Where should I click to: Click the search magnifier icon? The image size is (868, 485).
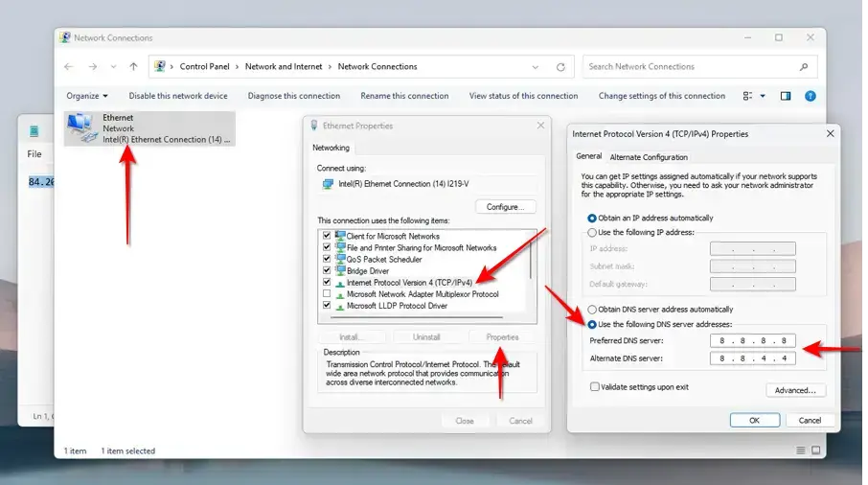[x=804, y=66]
